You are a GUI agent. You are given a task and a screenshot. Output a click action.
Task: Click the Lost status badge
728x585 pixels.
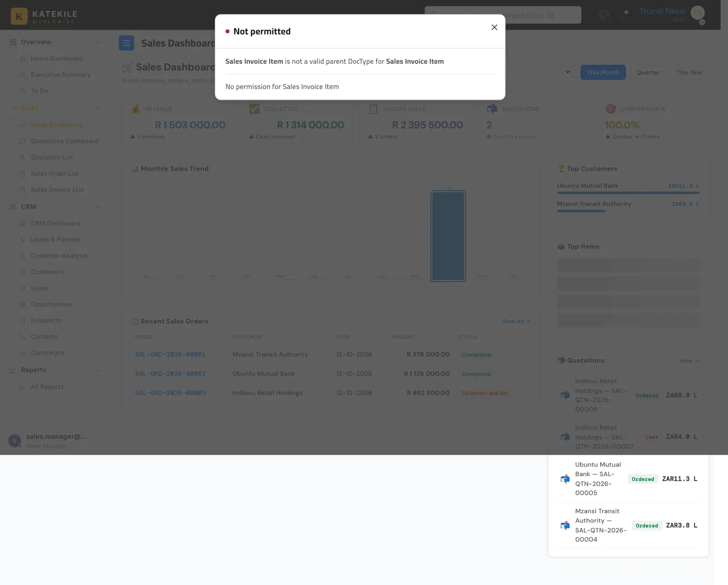click(652, 437)
